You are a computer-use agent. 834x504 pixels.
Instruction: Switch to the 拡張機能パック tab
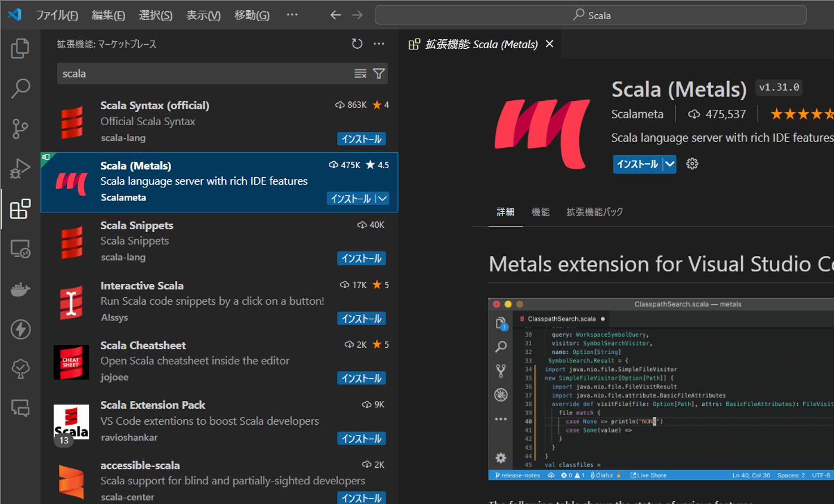coord(595,212)
